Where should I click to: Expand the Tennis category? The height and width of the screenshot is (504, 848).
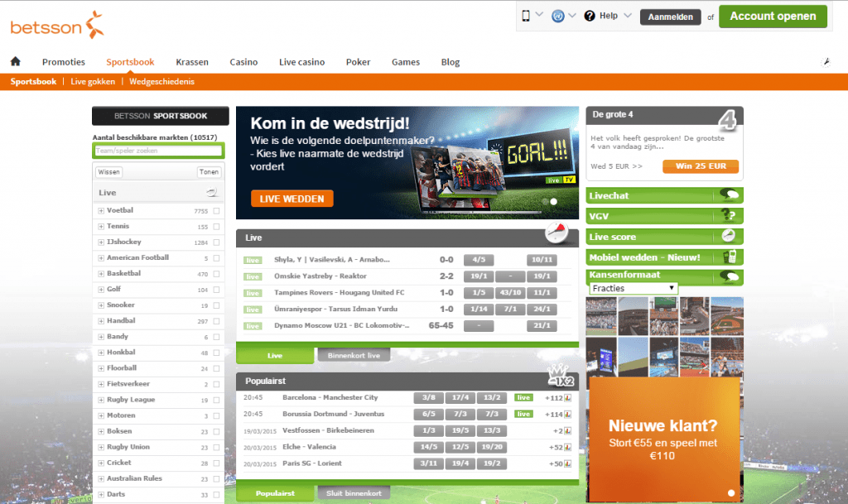coord(101,226)
